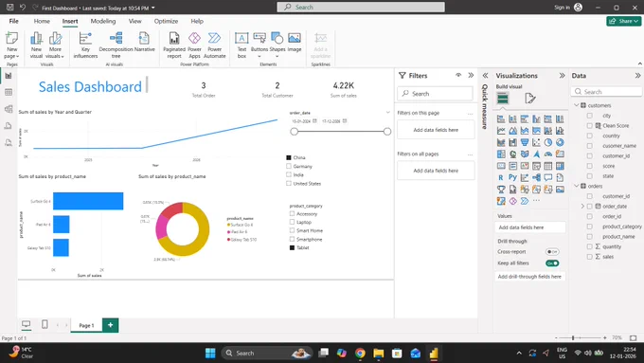
Task: Choose the Q&A visual icon
Action: [548, 177]
